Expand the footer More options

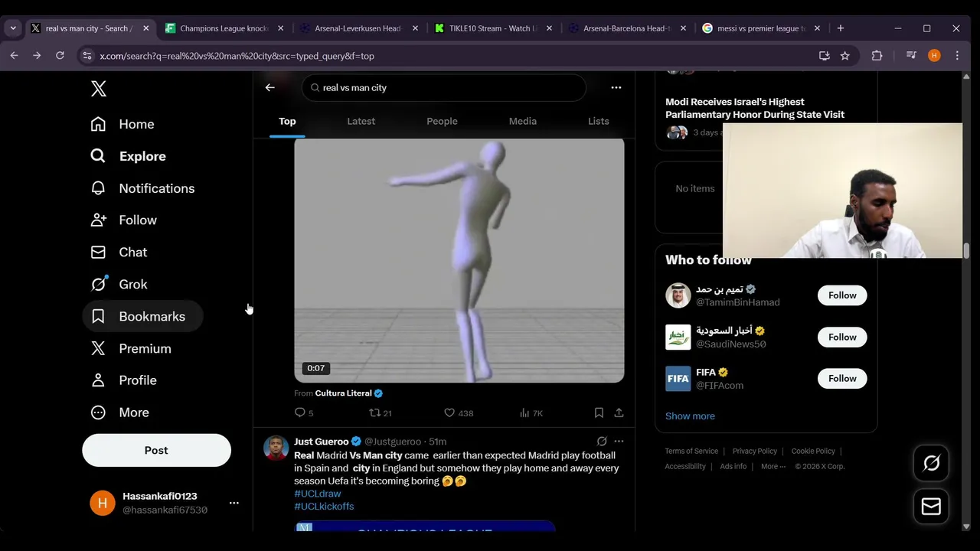773,467
